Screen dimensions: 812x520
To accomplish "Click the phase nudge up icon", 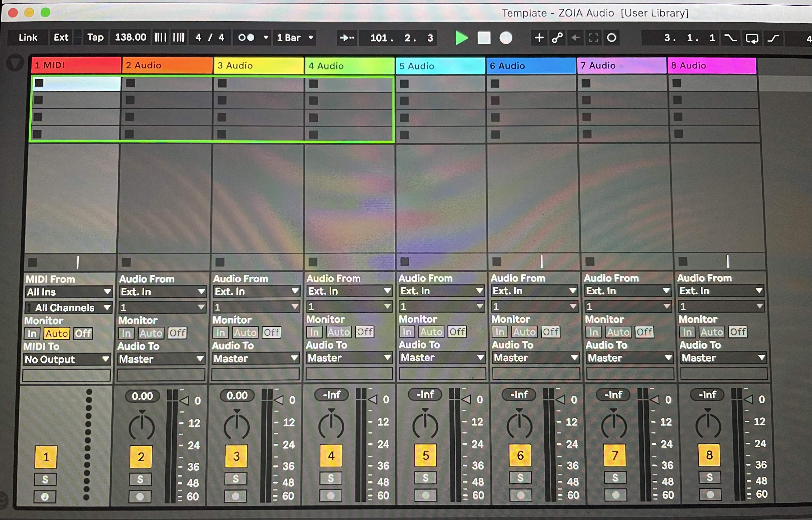I will 179,37.
